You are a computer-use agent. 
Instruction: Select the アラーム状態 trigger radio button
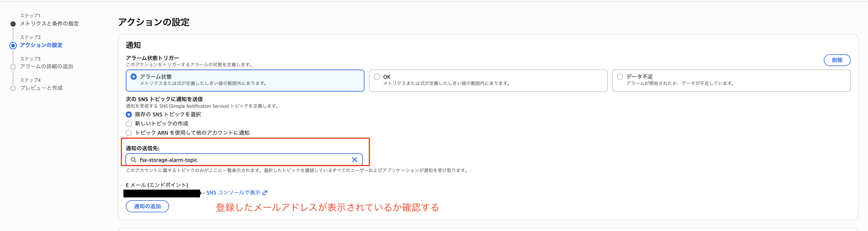[134, 76]
